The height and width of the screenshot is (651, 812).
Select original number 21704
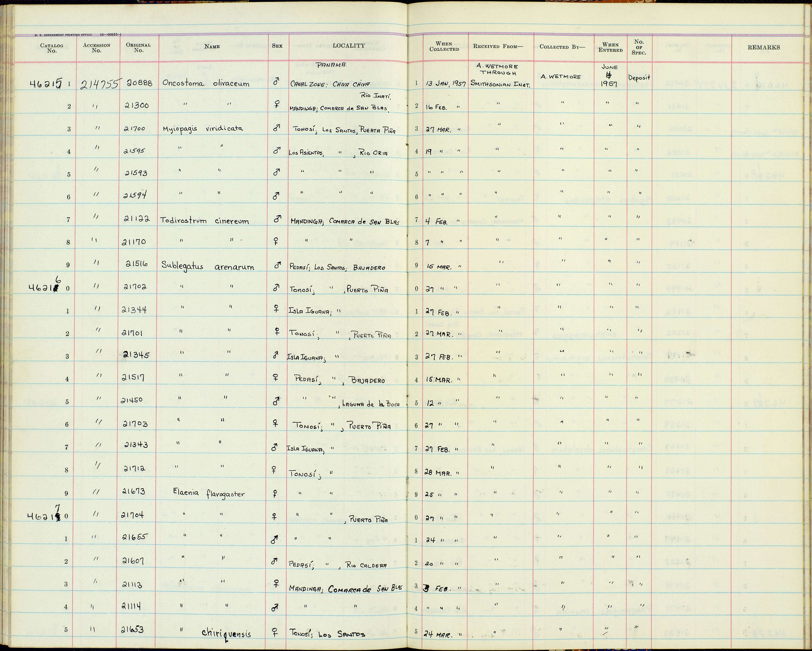(x=132, y=515)
